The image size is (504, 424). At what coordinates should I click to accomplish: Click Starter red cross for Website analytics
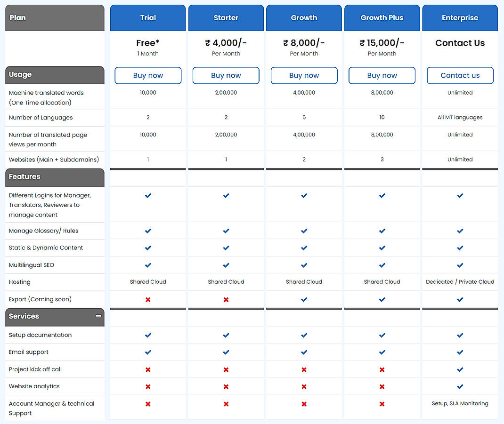[x=226, y=387]
